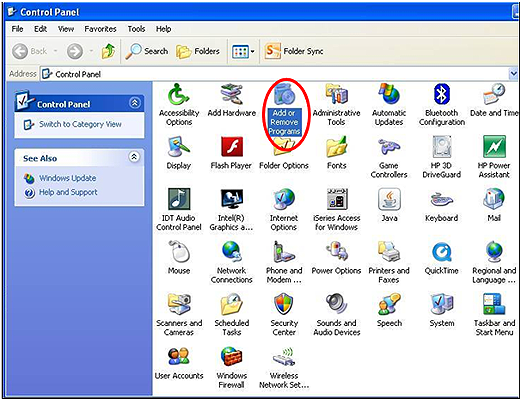This screenshot has height=399, width=520.
Task: Open the Edit menu
Action: pyautogui.click(x=40, y=29)
